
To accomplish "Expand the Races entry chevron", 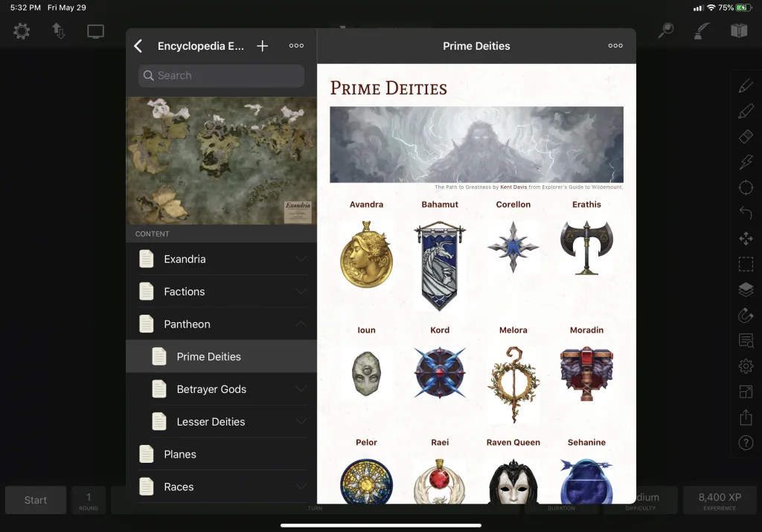I will pyautogui.click(x=301, y=487).
